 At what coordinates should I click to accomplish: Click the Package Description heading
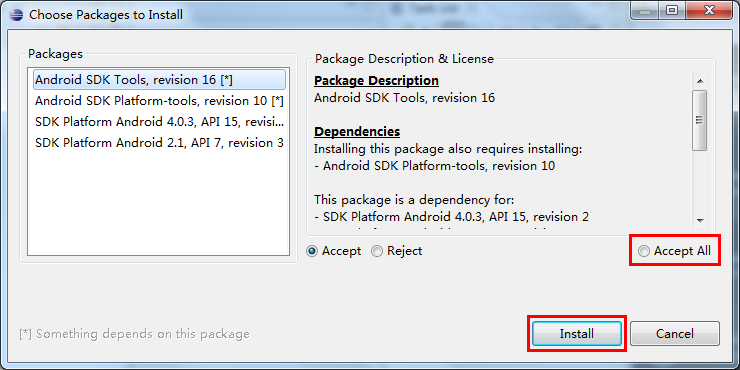pos(376,81)
